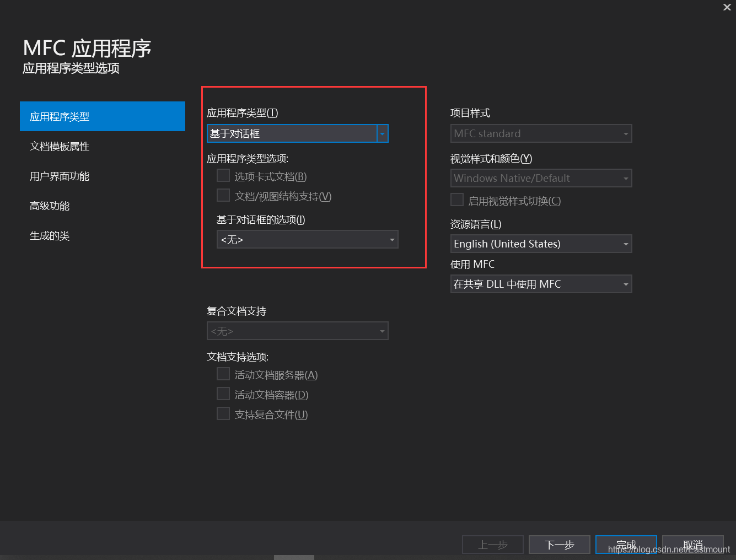Click the 完成 button to finish
736x560 pixels.
pyautogui.click(x=626, y=545)
